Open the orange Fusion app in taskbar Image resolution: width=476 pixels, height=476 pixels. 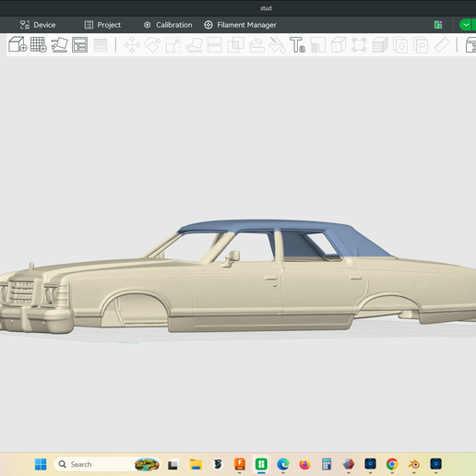click(240, 464)
